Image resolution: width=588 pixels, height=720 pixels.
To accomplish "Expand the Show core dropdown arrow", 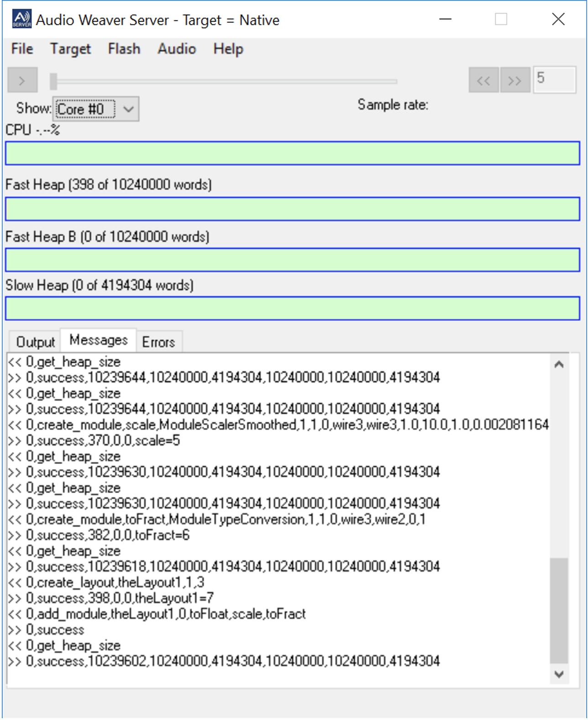I will point(129,109).
